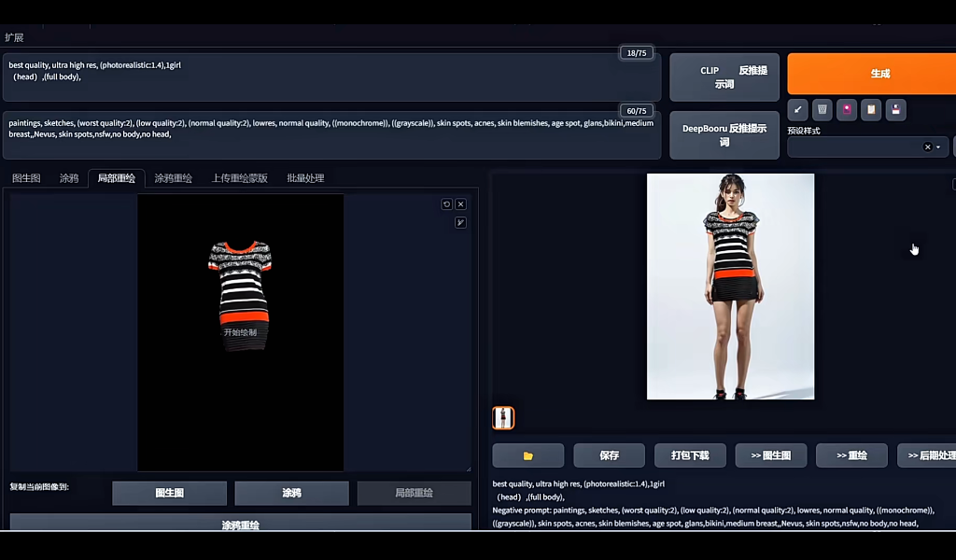
Task: Click the generated girl output image
Action: 730,287
